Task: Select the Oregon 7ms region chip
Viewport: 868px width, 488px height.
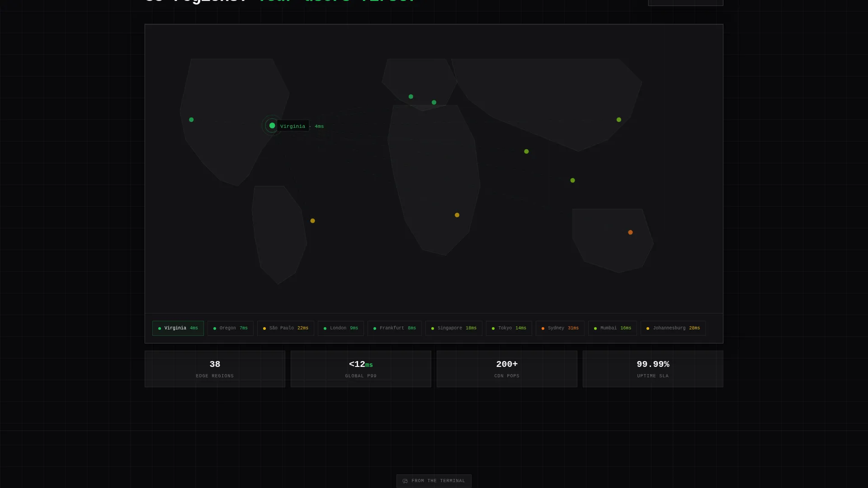Action: [231, 328]
